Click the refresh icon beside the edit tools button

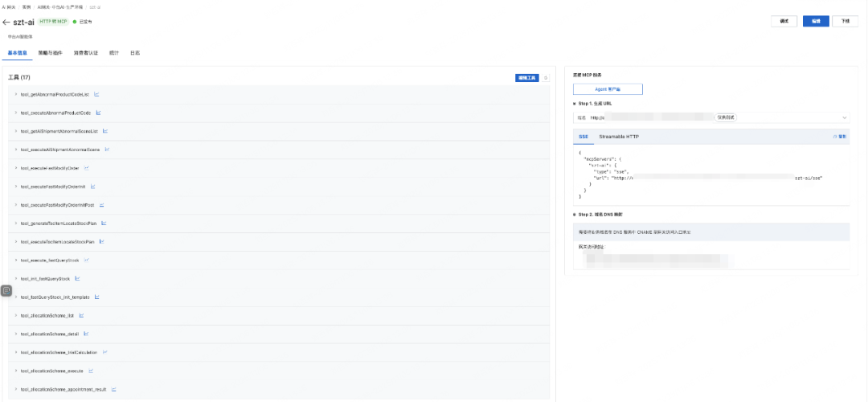coord(546,78)
